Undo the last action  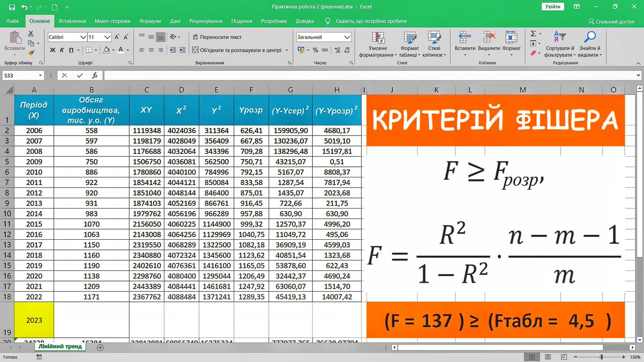pos(25,7)
